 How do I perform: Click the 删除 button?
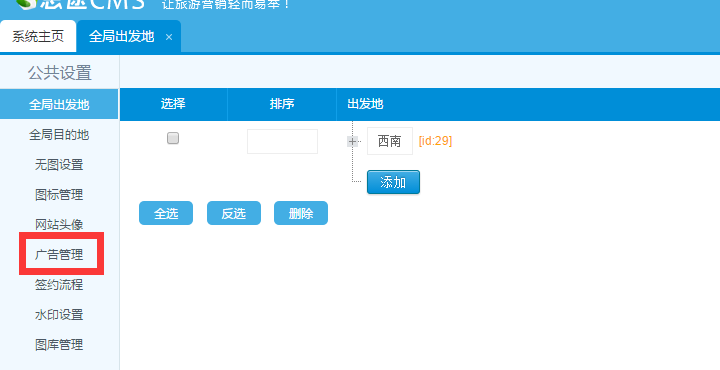[301, 213]
